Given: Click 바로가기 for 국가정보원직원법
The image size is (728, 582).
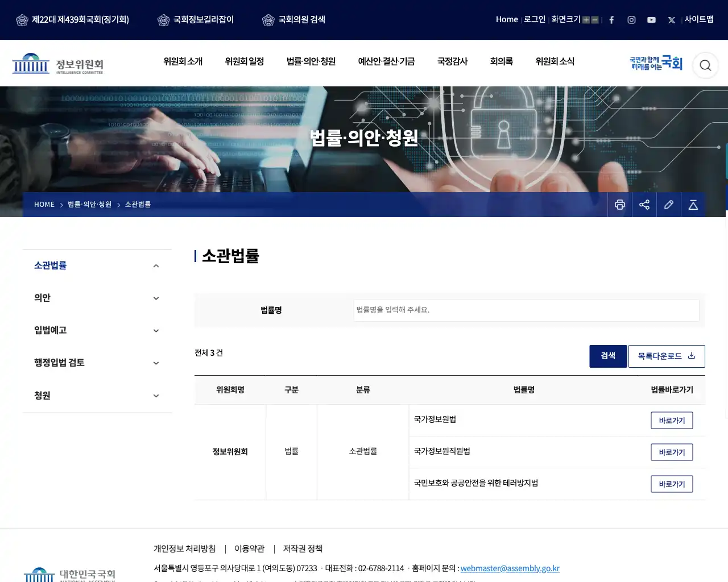Looking at the screenshot, I should point(672,452).
